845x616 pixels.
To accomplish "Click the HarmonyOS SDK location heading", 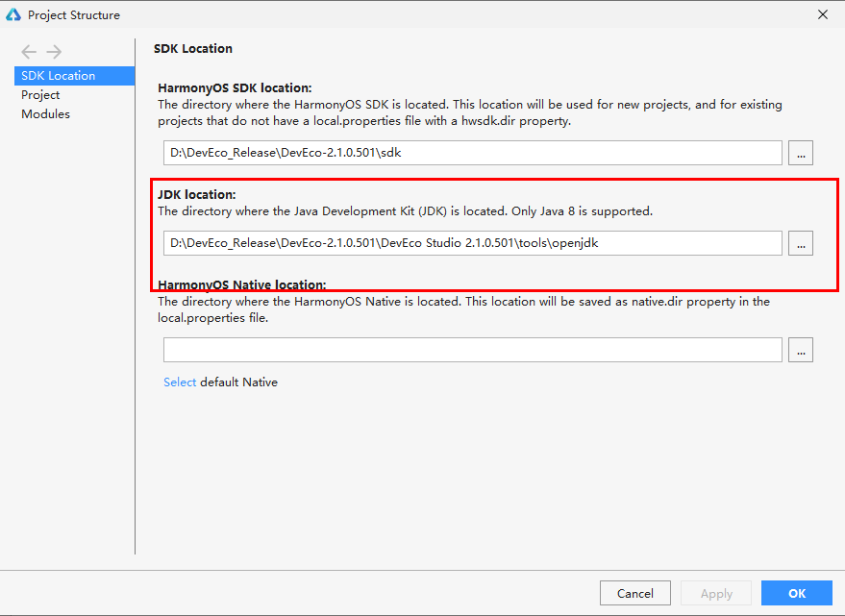I will [235, 87].
